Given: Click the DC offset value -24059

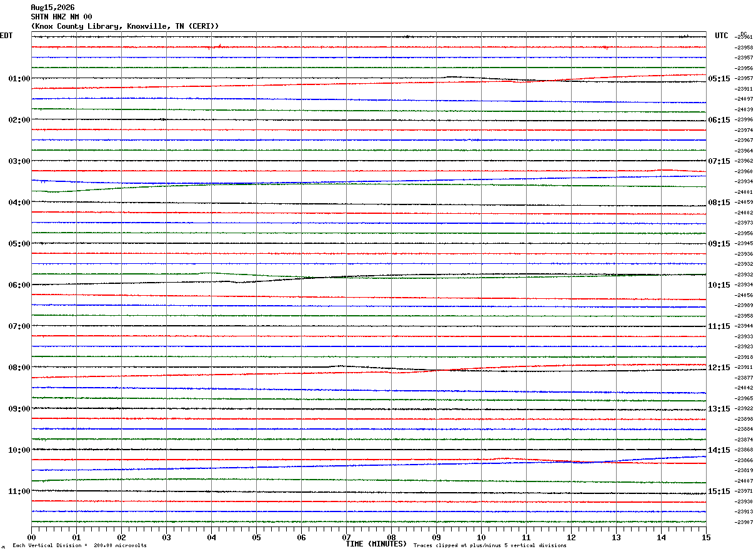Looking at the screenshot, I should [x=744, y=203].
